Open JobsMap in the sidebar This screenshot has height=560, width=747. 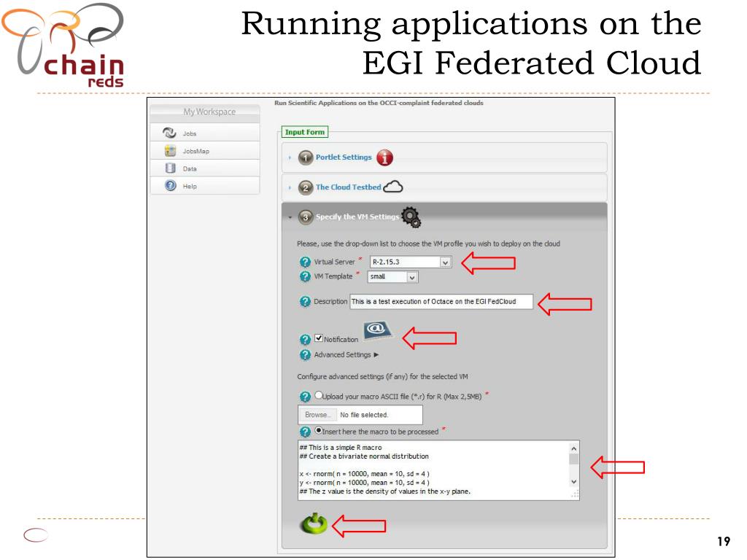coord(205,150)
